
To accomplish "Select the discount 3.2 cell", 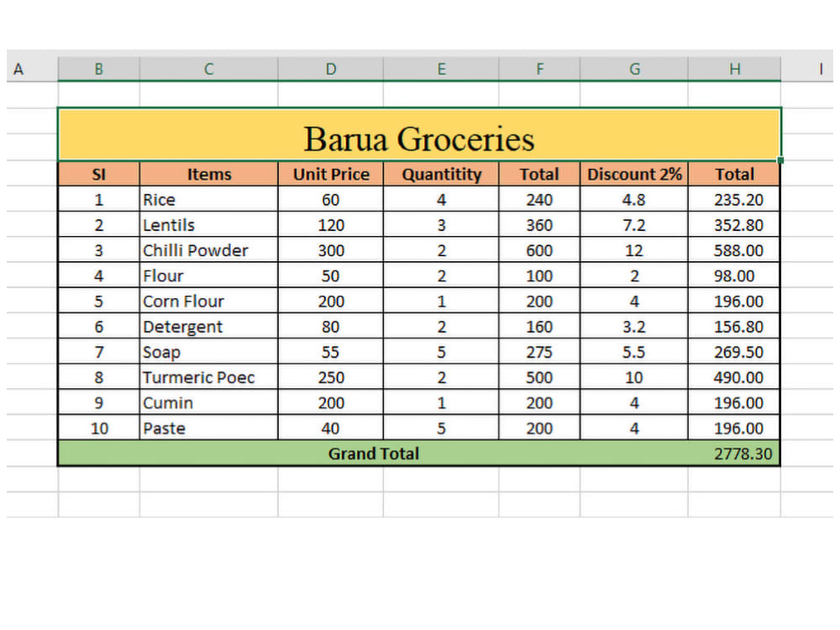I will 634,326.
